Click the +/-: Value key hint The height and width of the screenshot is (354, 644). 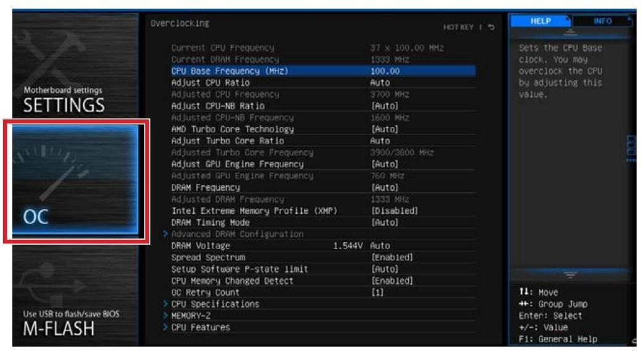click(x=543, y=327)
